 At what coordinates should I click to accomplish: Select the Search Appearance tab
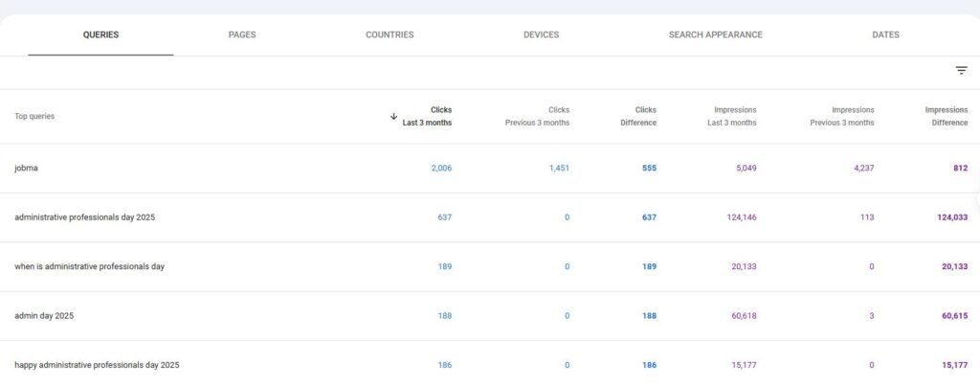716,35
